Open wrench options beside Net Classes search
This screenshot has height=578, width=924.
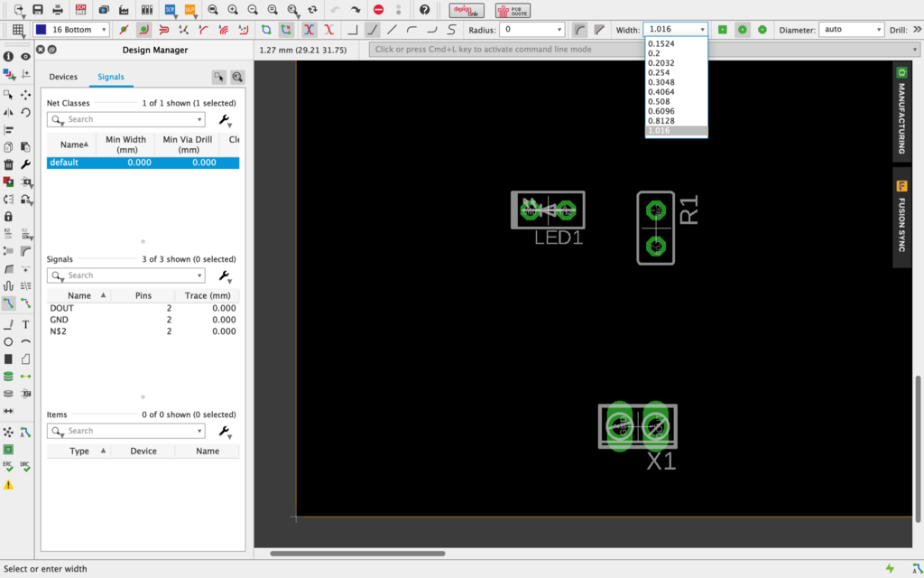[225, 120]
